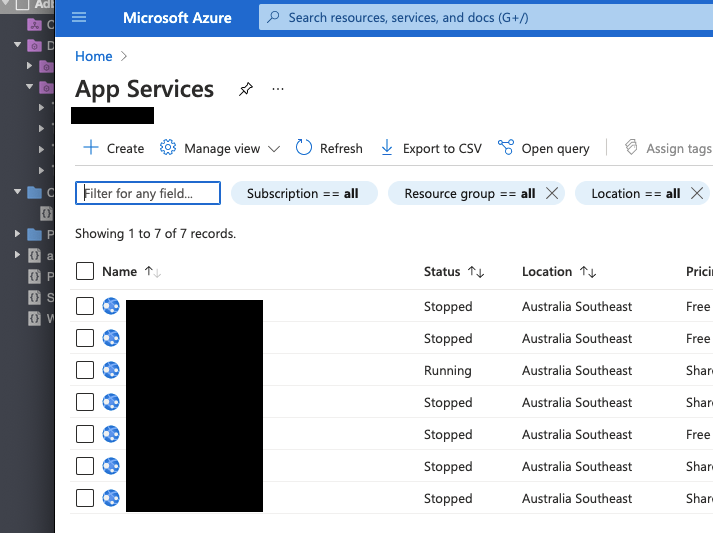Image resolution: width=713 pixels, height=533 pixels.
Task: Refresh the App Services list
Action: [341, 148]
